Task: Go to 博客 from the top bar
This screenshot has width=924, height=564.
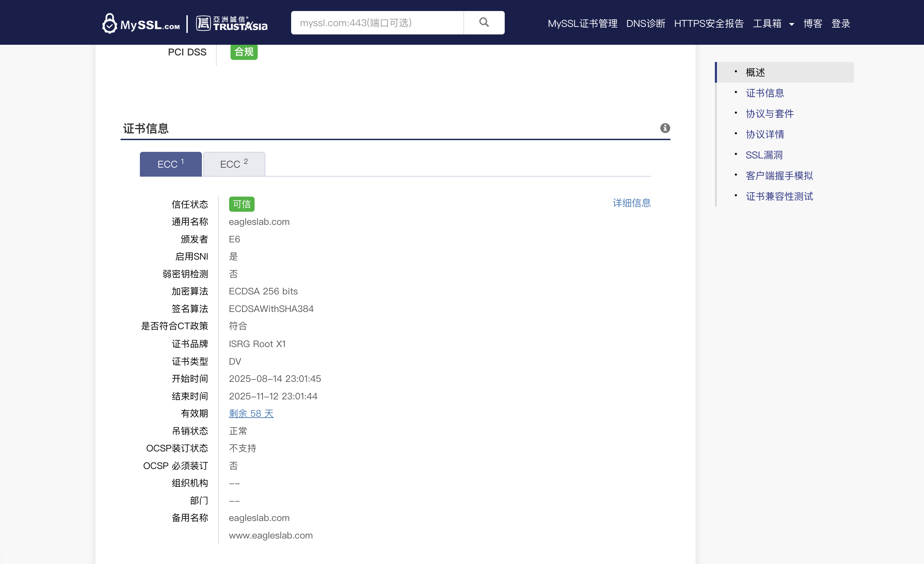Action: coord(812,24)
